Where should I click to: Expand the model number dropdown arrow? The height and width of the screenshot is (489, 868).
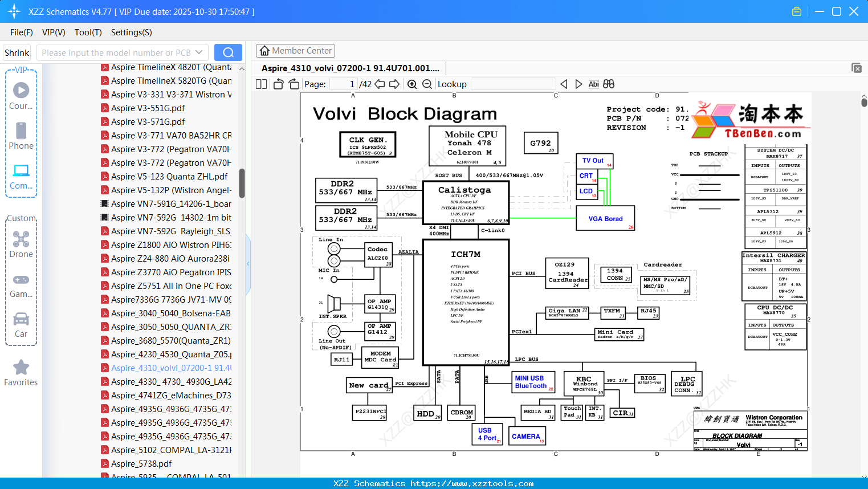click(199, 52)
